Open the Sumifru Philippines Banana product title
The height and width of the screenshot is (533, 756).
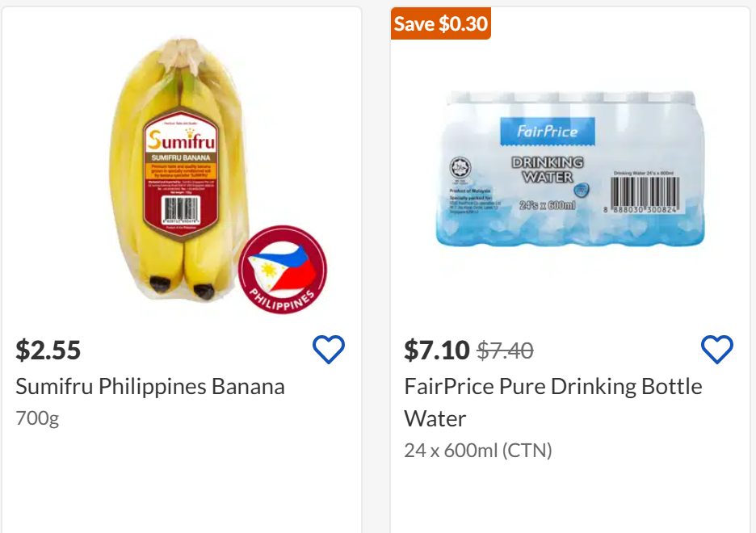[x=150, y=386]
